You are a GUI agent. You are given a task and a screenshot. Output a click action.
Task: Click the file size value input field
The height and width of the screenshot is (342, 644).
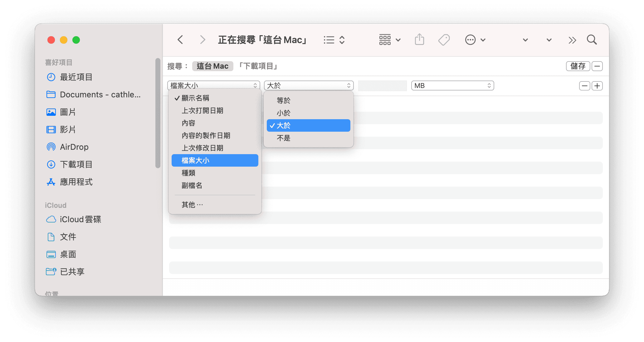(x=383, y=85)
